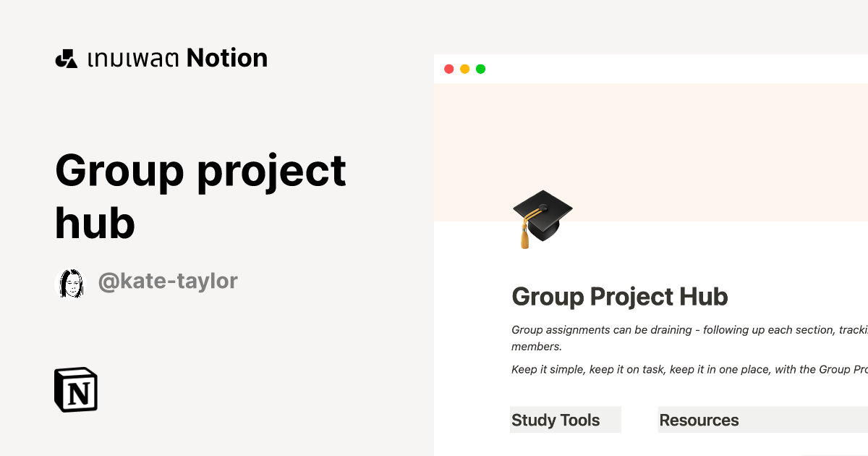Click the browser preview window frame
868x456 pixels.
651,69
